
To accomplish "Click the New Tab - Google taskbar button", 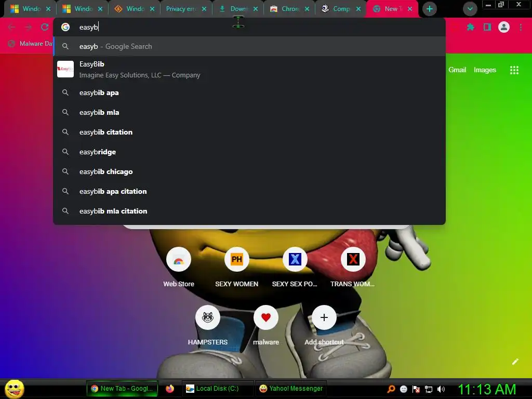I will coord(122,389).
